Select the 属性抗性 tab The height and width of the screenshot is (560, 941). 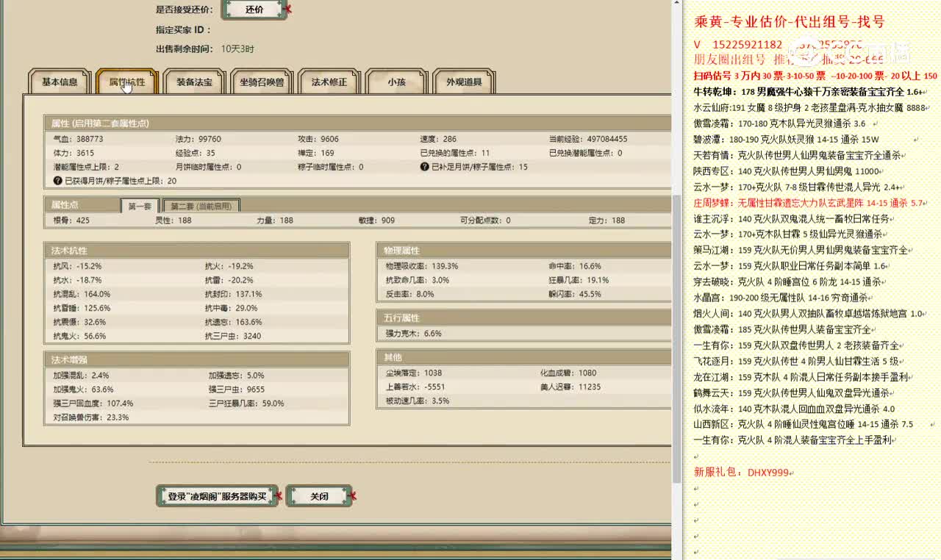[x=127, y=82]
